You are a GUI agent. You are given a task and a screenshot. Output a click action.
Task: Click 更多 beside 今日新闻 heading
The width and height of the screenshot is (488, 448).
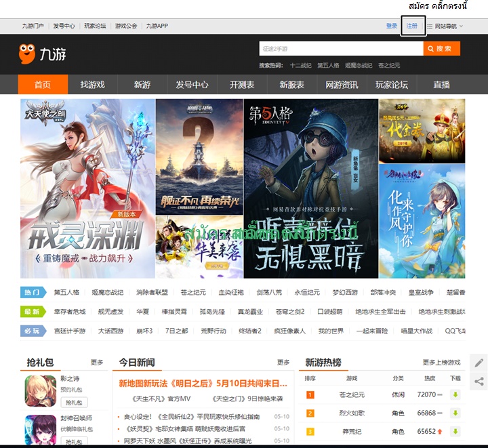point(283,363)
